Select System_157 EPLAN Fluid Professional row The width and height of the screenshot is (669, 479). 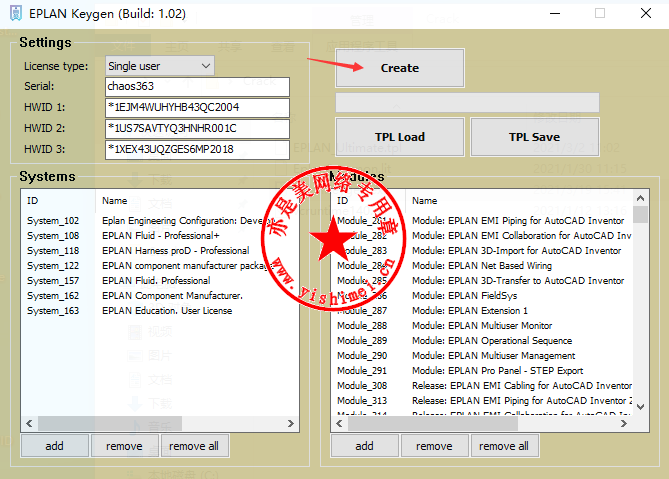tap(160, 281)
